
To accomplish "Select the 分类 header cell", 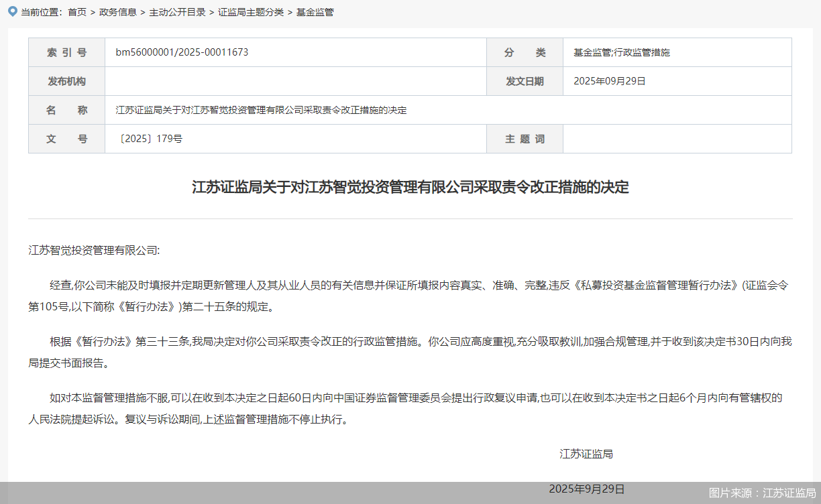I will [x=525, y=52].
